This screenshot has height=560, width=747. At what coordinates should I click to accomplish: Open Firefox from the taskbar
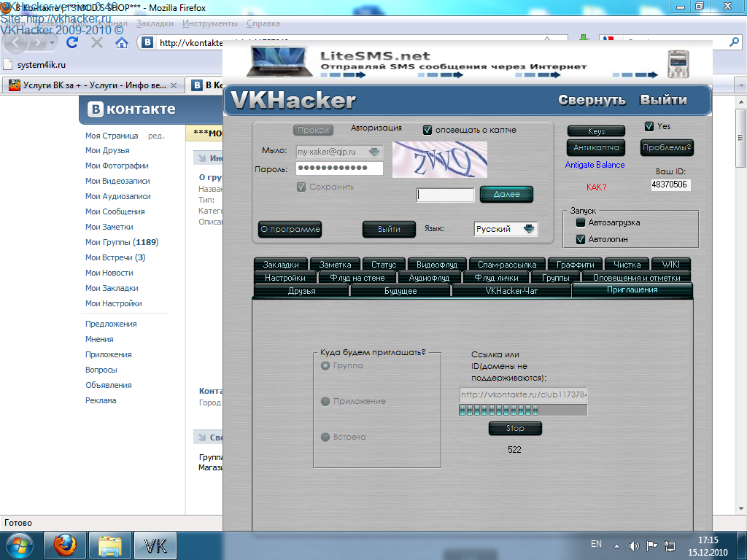[x=65, y=545]
